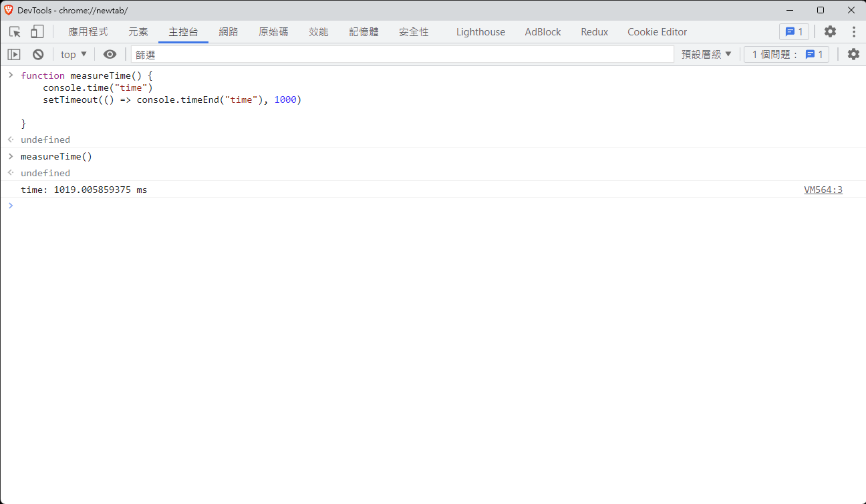The image size is (866, 504).
Task: Click the 1 個問題 issues button
Action: [x=786, y=54]
